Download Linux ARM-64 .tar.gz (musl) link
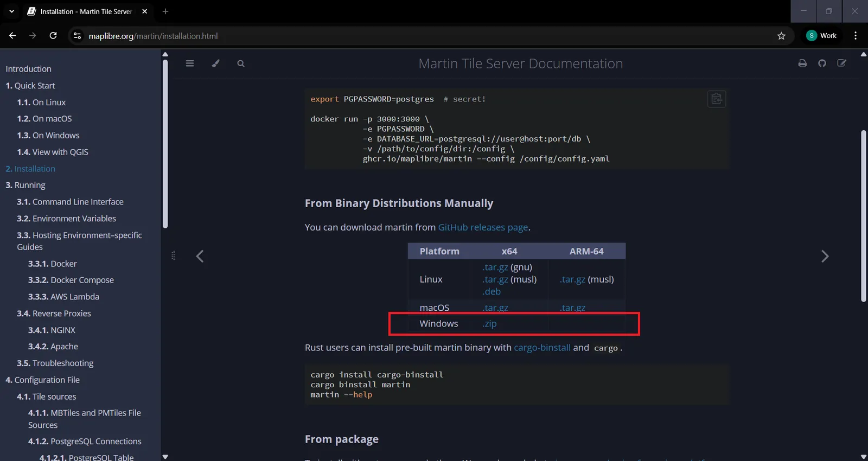Image resolution: width=868 pixels, height=461 pixels. point(572,279)
